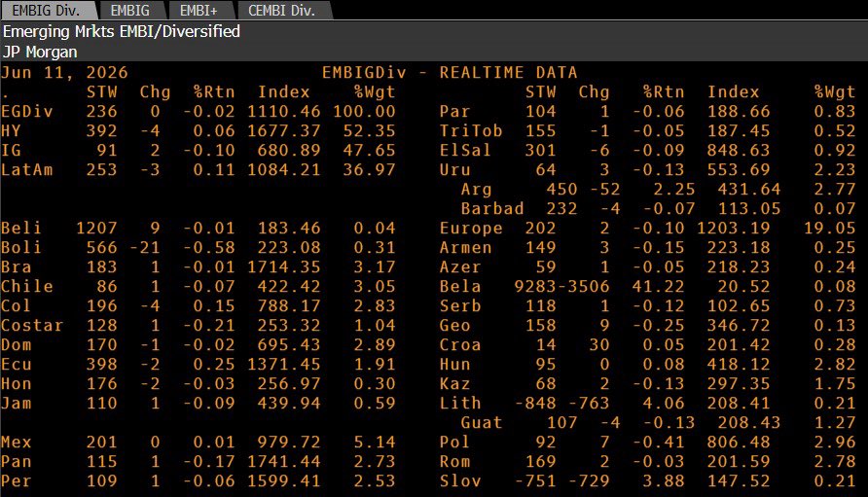Image resolution: width=868 pixels, height=497 pixels.
Task: Click the Lith index value 208.41
Action: click(x=739, y=403)
